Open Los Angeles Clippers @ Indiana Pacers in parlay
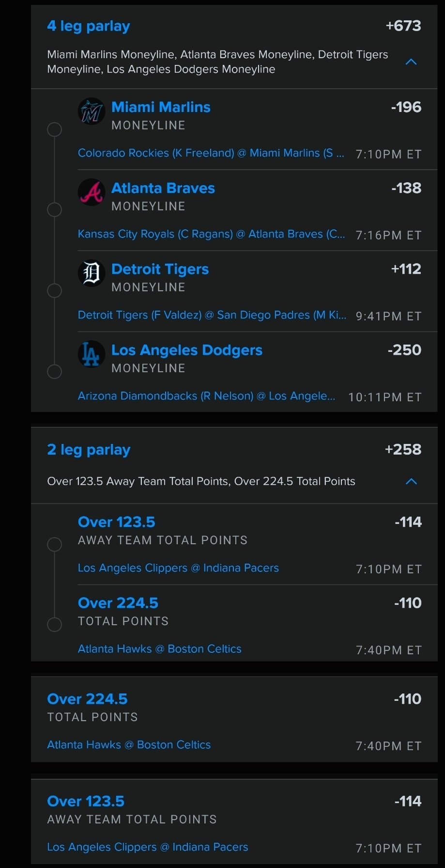The width and height of the screenshot is (445, 868). pos(178,568)
